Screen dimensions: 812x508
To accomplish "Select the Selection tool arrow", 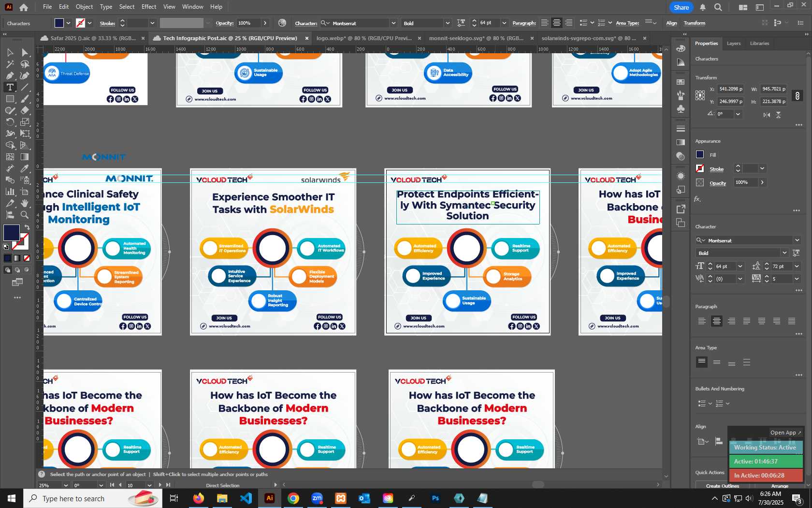I will pos(10,52).
